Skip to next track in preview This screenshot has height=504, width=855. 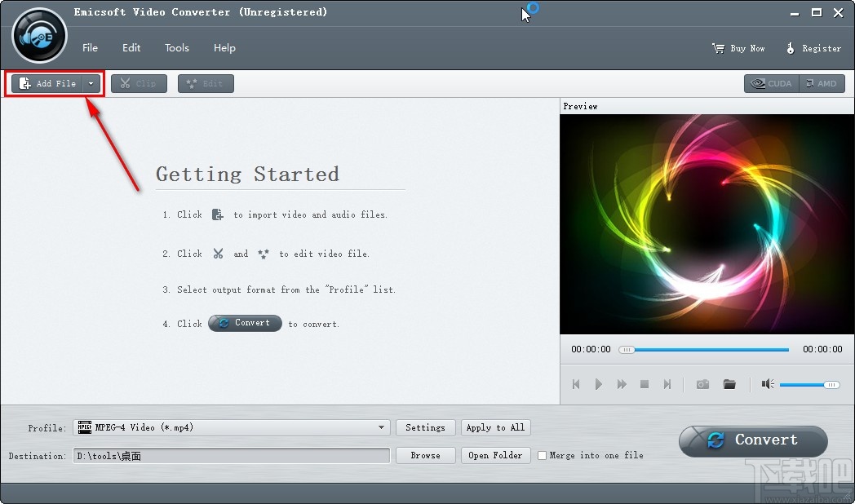click(x=667, y=384)
